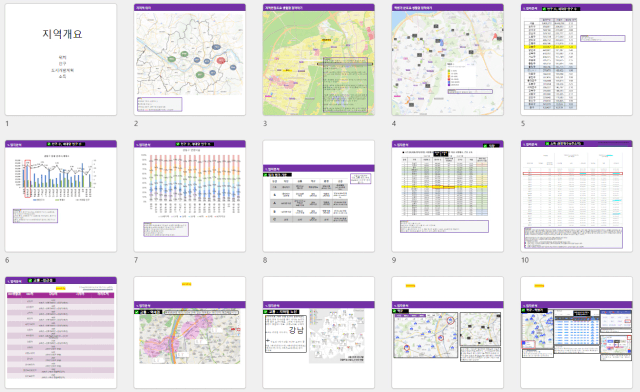Select slide 2 with Seoul district map
640x392 pixels.
[x=190, y=60]
